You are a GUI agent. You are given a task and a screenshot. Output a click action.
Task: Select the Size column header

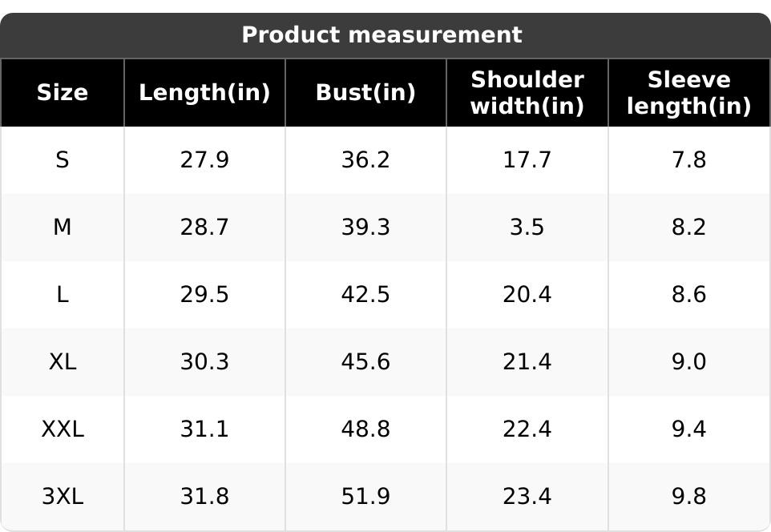click(63, 93)
